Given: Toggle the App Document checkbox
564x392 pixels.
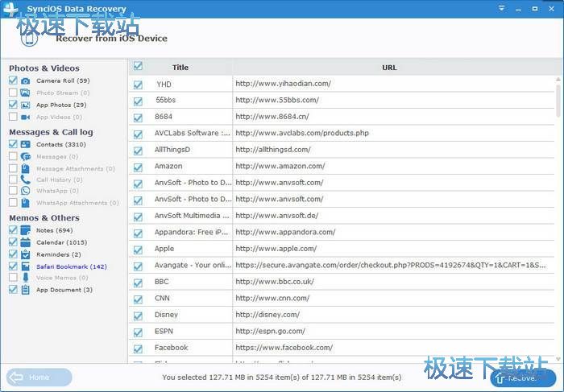Looking at the screenshot, I should pyautogui.click(x=13, y=289).
